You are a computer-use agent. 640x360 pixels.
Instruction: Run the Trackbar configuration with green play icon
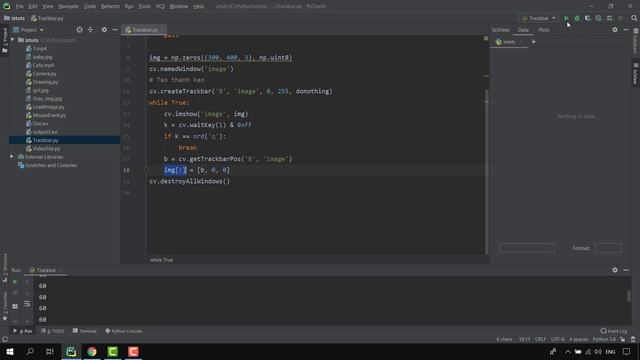coord(566,18)
